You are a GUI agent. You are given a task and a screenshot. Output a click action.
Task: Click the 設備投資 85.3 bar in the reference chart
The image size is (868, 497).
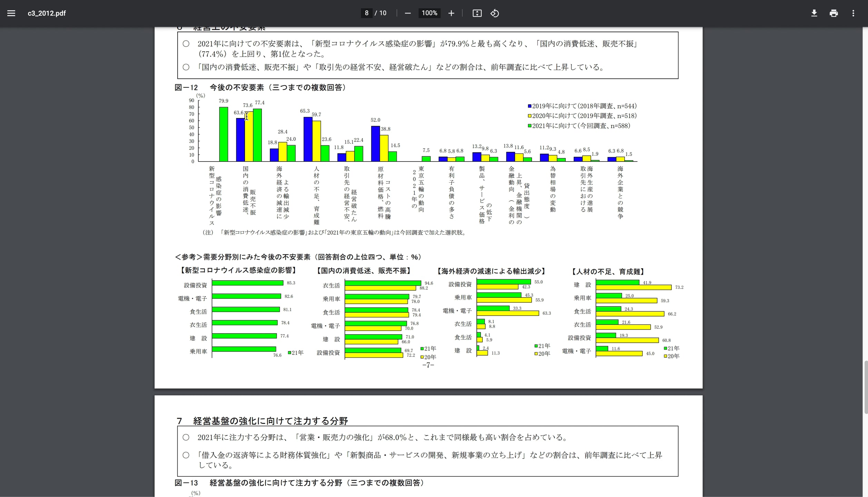(247, 283)
